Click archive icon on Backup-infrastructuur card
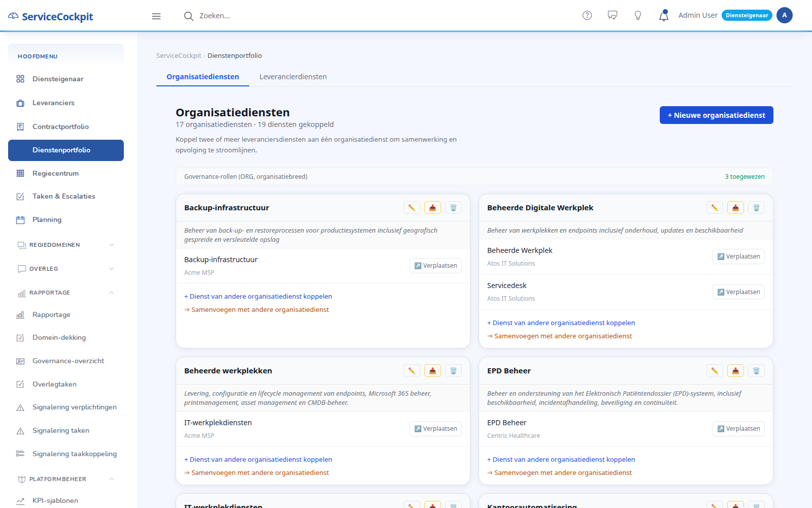The image size is (812, 508). point(432,208)
